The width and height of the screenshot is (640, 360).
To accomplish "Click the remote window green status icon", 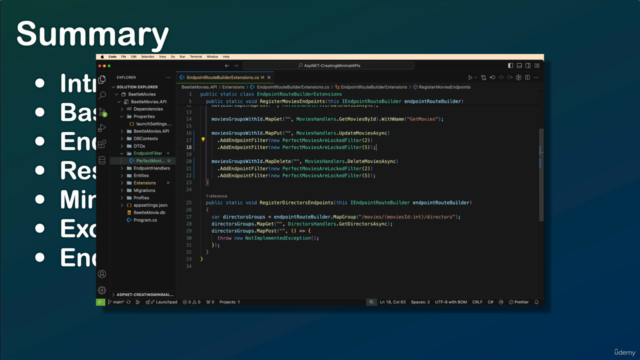I will 100,302.
